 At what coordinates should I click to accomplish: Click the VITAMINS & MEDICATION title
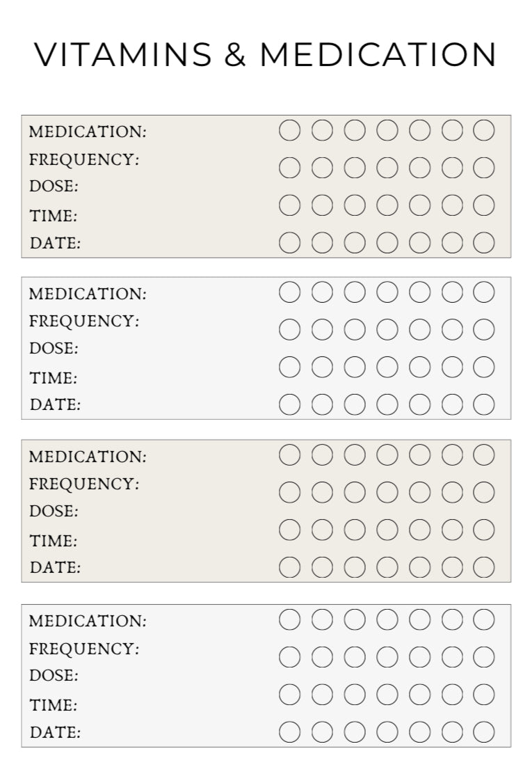266,54
